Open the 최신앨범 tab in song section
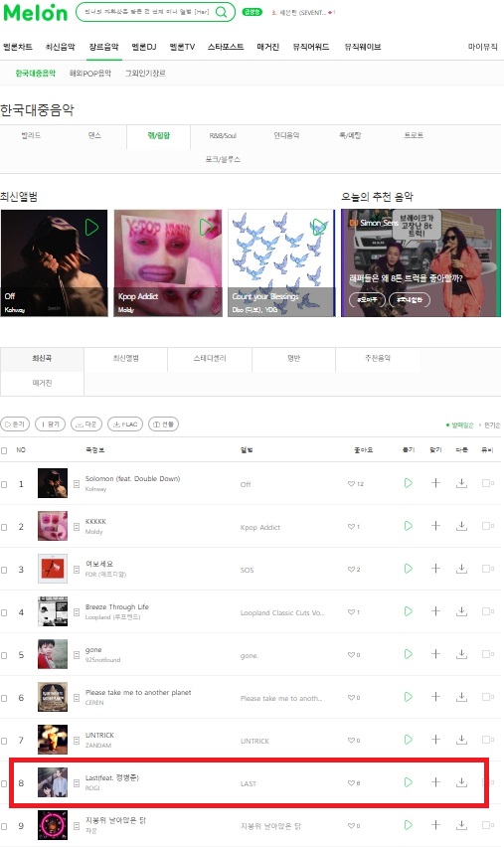504x847 pixels. point(126,358)
